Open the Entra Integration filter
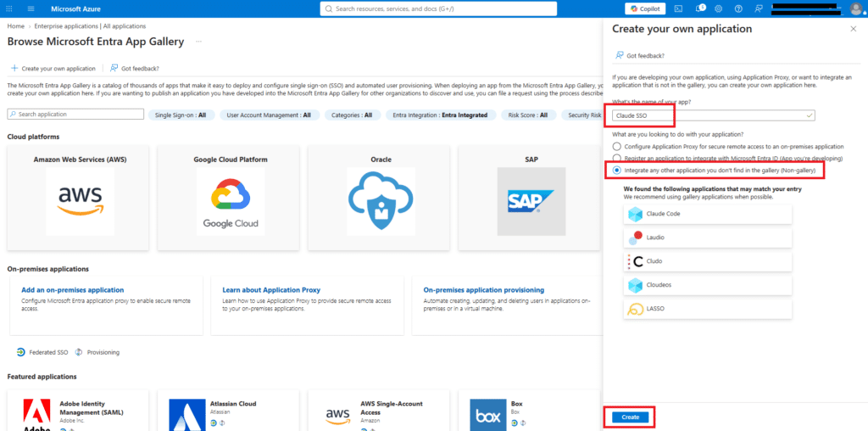The image size is (868, 431). pos(440,115)
